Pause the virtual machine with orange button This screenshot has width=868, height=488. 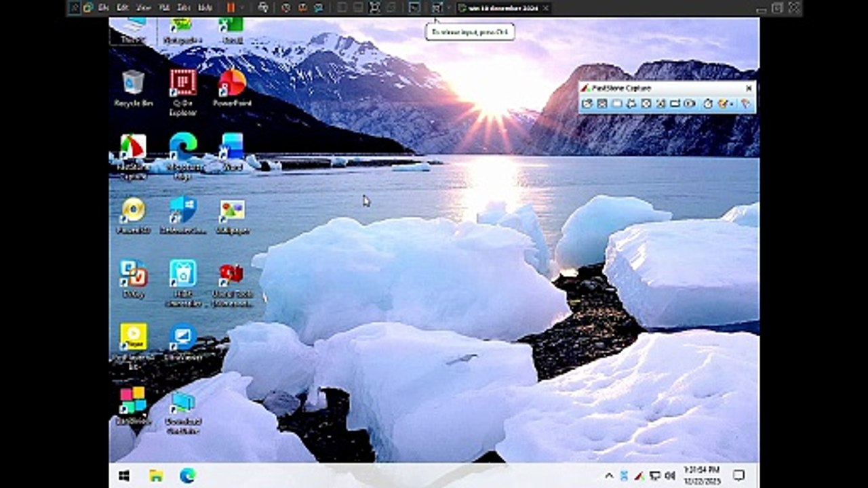(x=231, y=7)
